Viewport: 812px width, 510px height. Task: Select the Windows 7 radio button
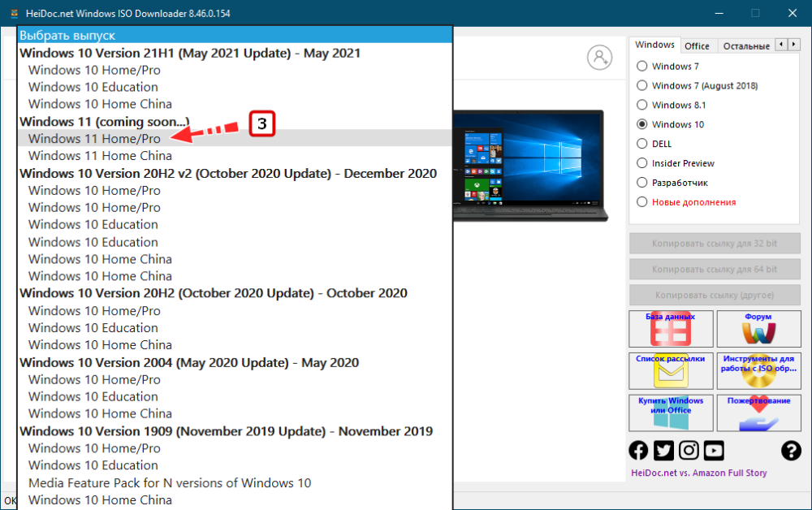[x=642, y=67]
